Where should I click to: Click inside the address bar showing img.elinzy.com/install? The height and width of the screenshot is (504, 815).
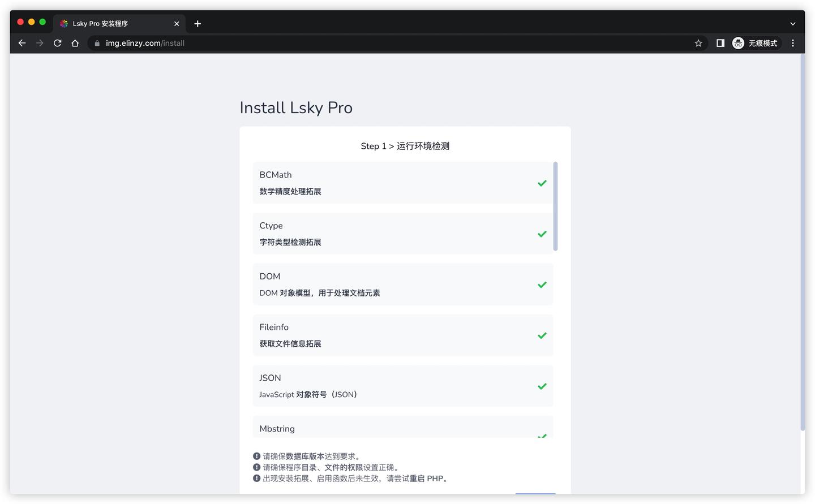click(x=144, y=42)
